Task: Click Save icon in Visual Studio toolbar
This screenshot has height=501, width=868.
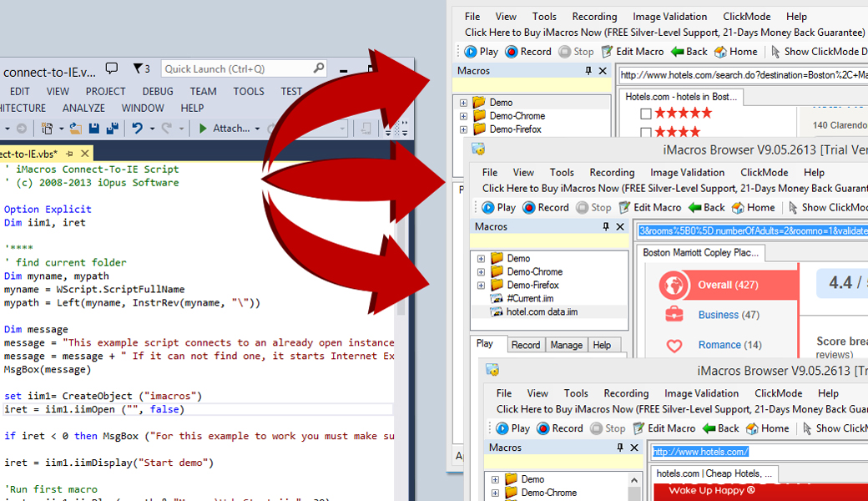Action: pyautogui.click(x=94, y=129)
